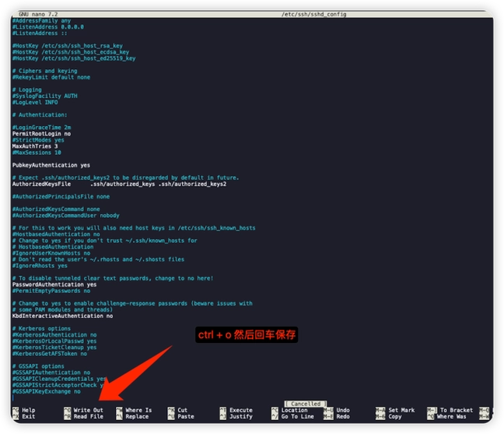504x434 pixels.
Task: Select the Set Mark shortcut
Action: pyautogui.click(x=401, y=410)
